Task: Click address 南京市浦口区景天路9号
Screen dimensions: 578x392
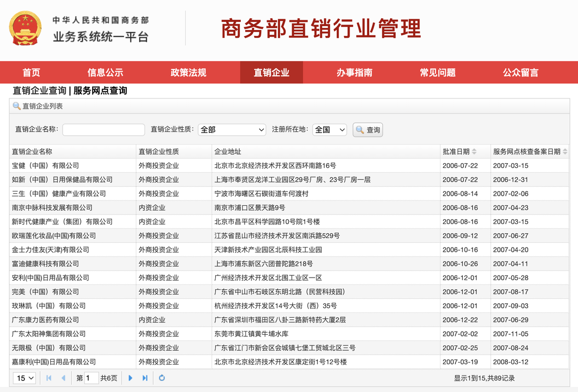Action: click(x=250, y=208)
